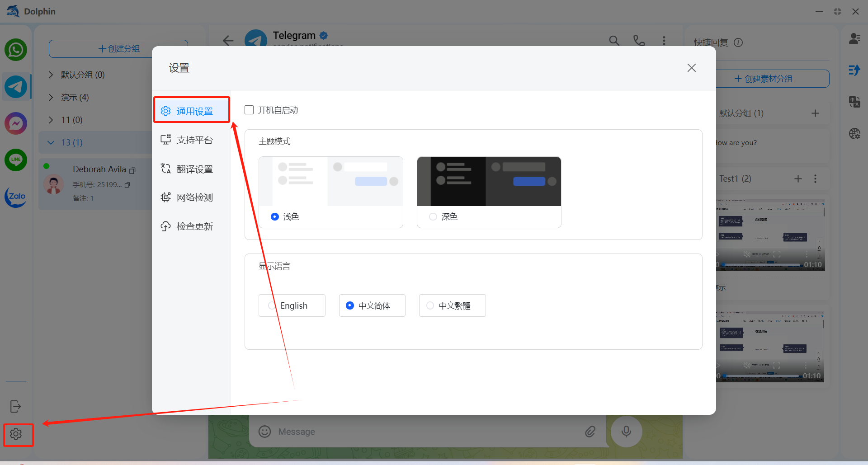Open the 网络检测 settings tab

(x=194, y=197)
